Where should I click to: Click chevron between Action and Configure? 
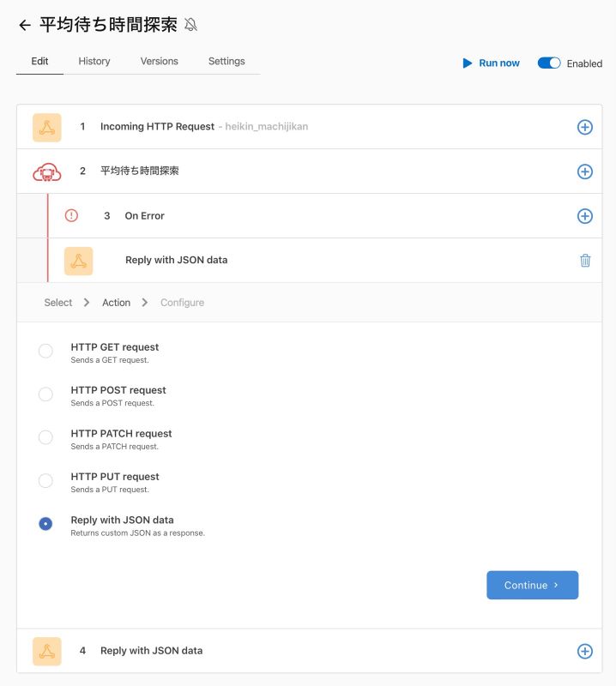tap(145, 303)
